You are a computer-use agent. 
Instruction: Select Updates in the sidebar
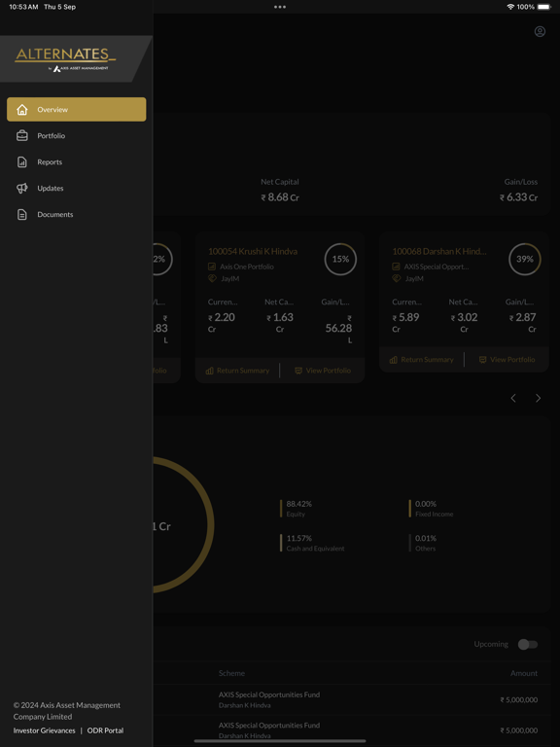point(76,188)
